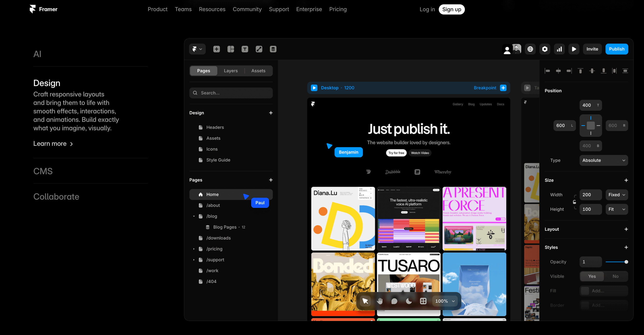Open the Position Type dropdown showing Absolute
644x335 pixels.
point(604,160)
